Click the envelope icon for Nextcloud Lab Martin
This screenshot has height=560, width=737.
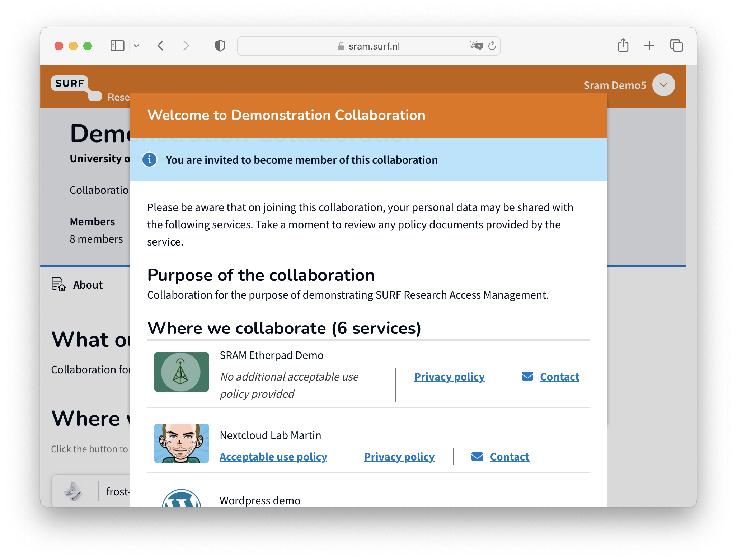pyautogui.click(x=477, y=456)
